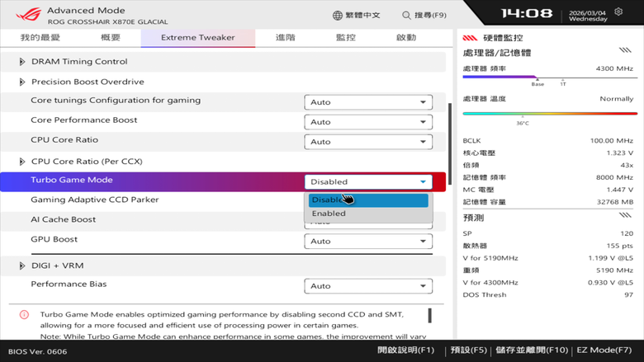Viewport: 644px width, 362px height.
Task: Expand DIGI + VRM section
Action: (x=21, y=266)
